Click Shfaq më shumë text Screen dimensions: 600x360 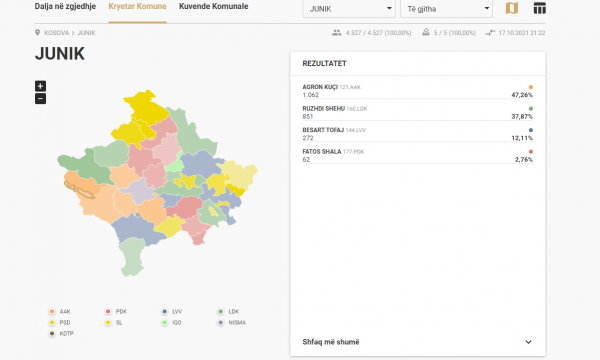point(331,342)
